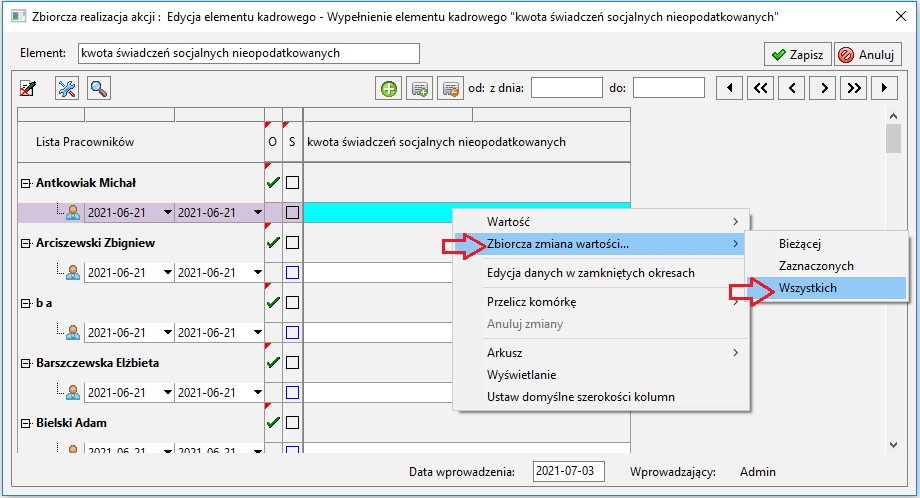
Task: Toggle S checkbox in Antkowiak's highlighted date row
Action: [292, 212]
